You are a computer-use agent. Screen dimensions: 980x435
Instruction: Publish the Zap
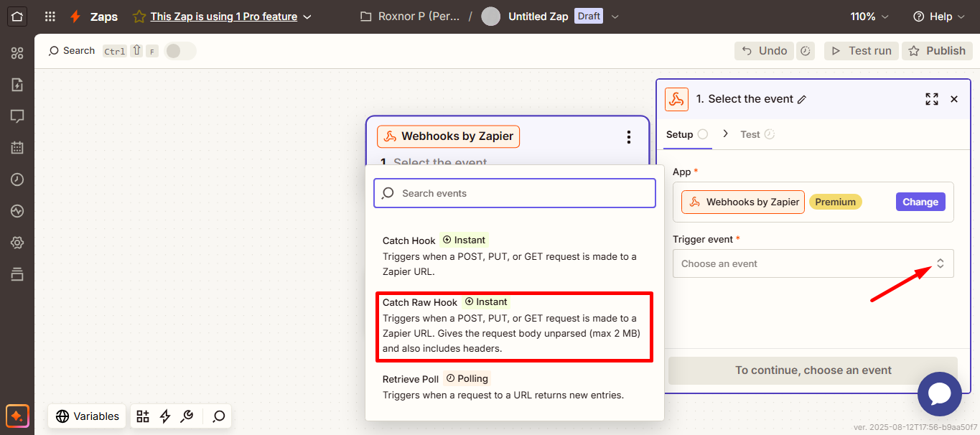pyautogui.click(x=937, y=51)
